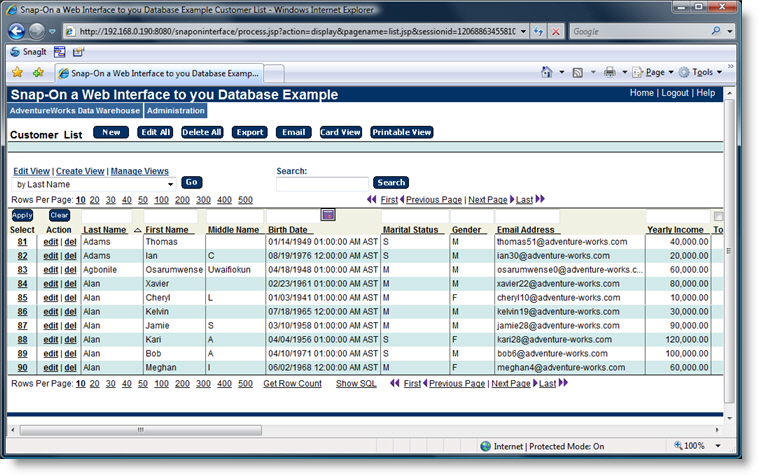Viewport: 758px width, 475px height.
Task: Click the Add to Favorites icon
Action: [x=38, y=72]
